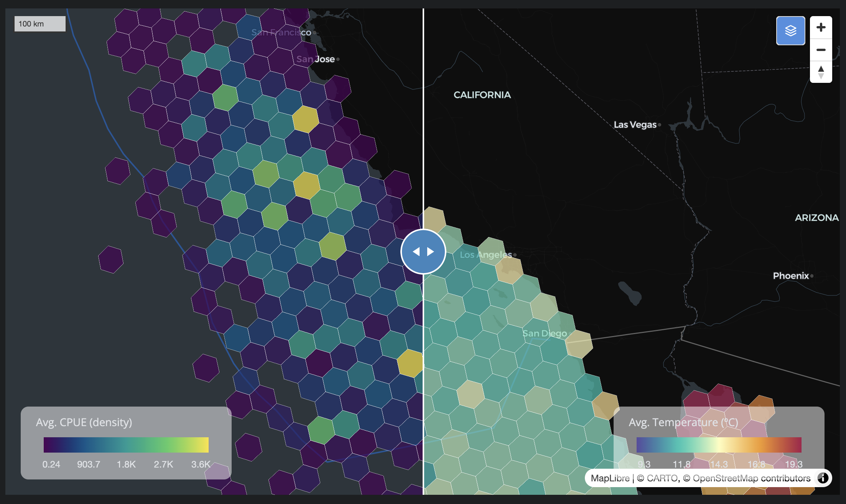Open the OpenStreetMap contributors link
Image resolution: width=846 pixels, height=504 pixels.
tap(747, 478)
